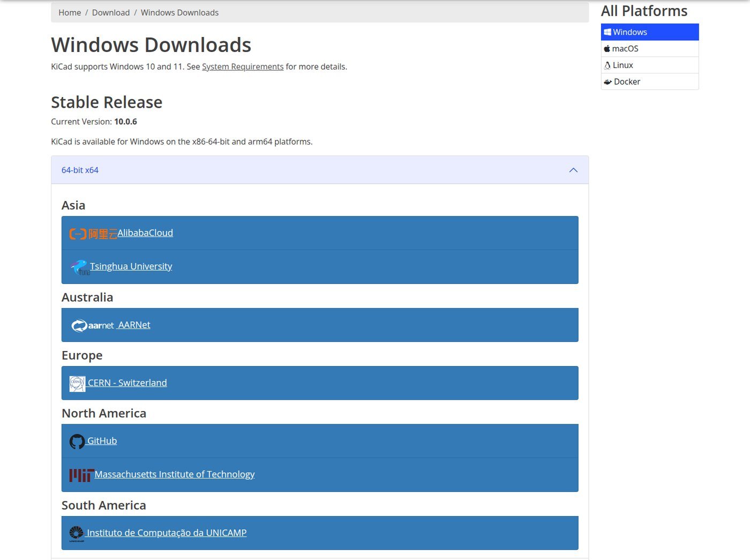Download from CERN - Switzerland mirror
This screenshot has height=560, width=750.
click(x=127, y=383)
